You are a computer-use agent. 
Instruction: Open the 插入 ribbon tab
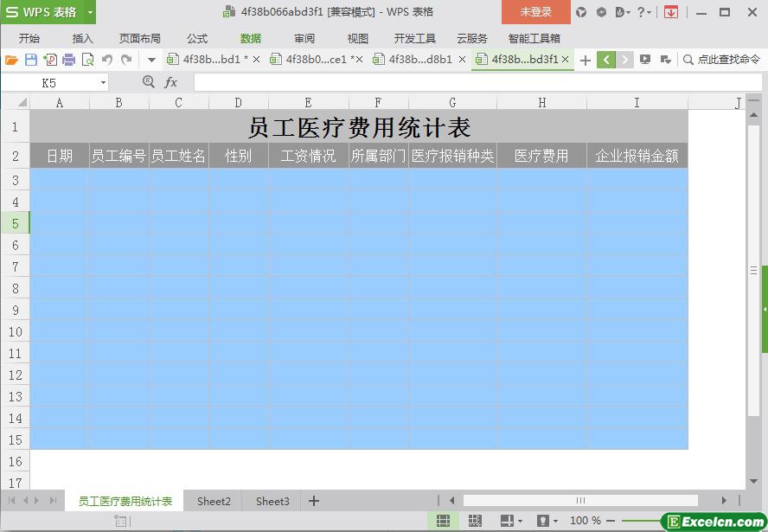[82, 38]
